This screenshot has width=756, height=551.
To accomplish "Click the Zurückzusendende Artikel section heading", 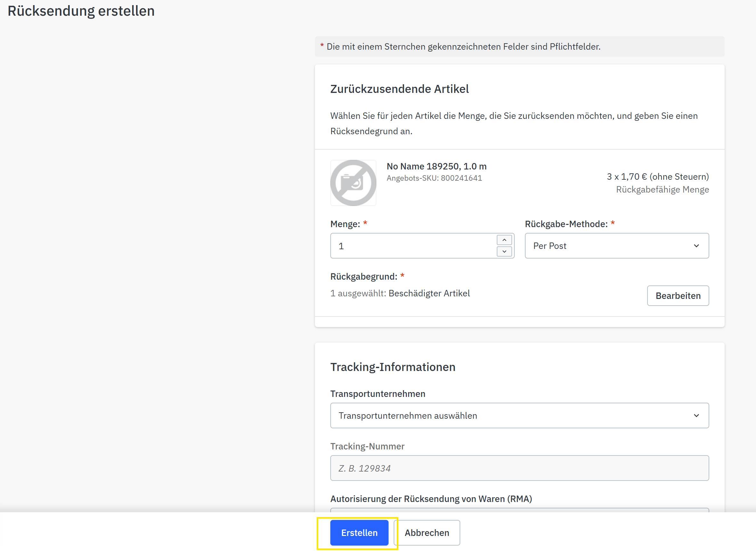I will pyautogui.click(x=399, y=89).
